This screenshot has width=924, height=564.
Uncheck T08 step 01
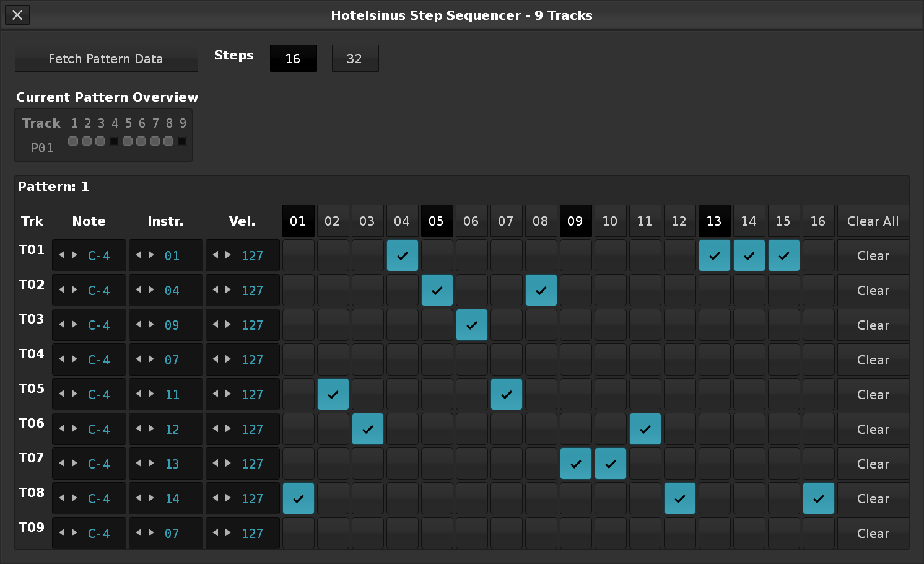[299, 498]
